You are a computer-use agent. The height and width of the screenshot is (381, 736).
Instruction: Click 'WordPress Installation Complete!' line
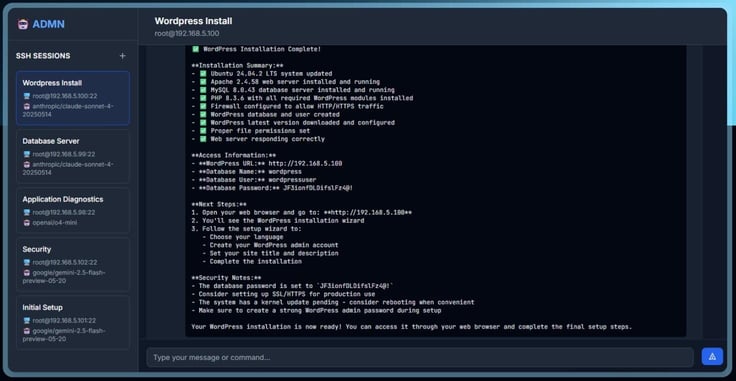[256, 49]
